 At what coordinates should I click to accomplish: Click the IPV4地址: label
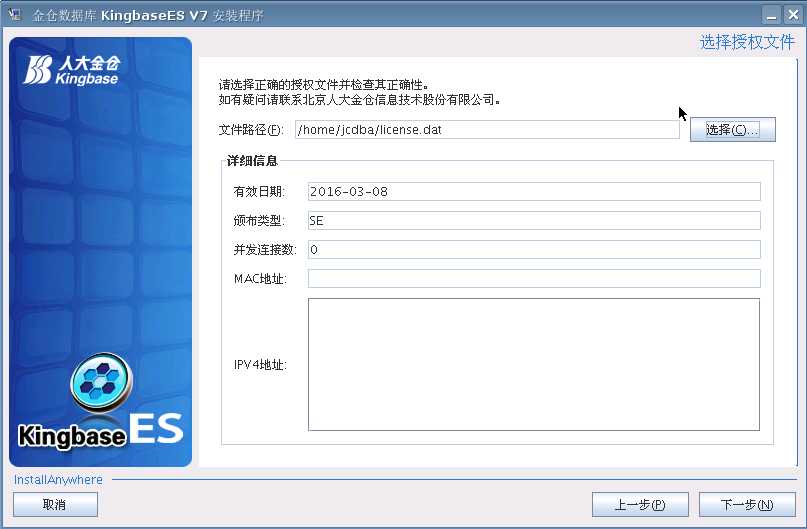[x=260, y=365]
